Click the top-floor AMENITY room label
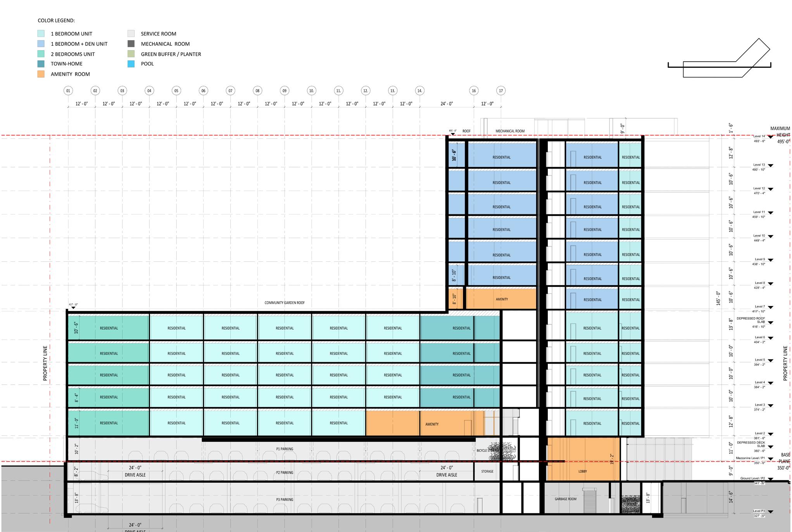The image size is (792, 532). [x=502, y=299]
